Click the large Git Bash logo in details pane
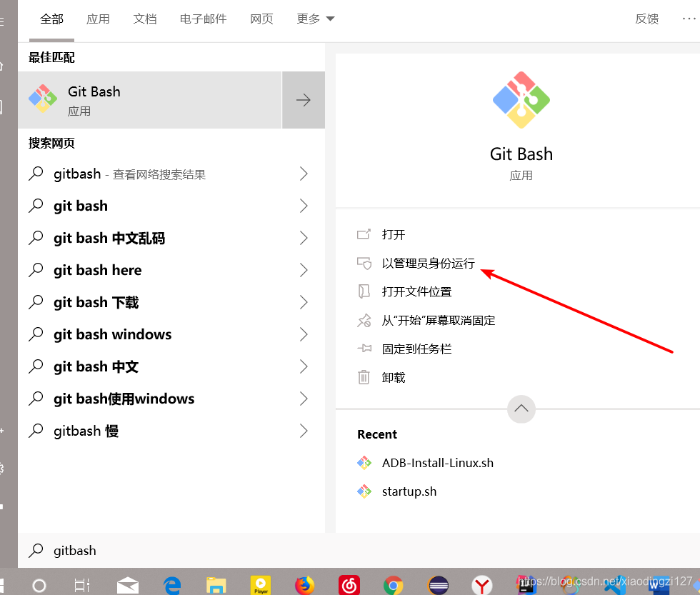The height and width of the screenshot is (595, 700). [521, 100]
